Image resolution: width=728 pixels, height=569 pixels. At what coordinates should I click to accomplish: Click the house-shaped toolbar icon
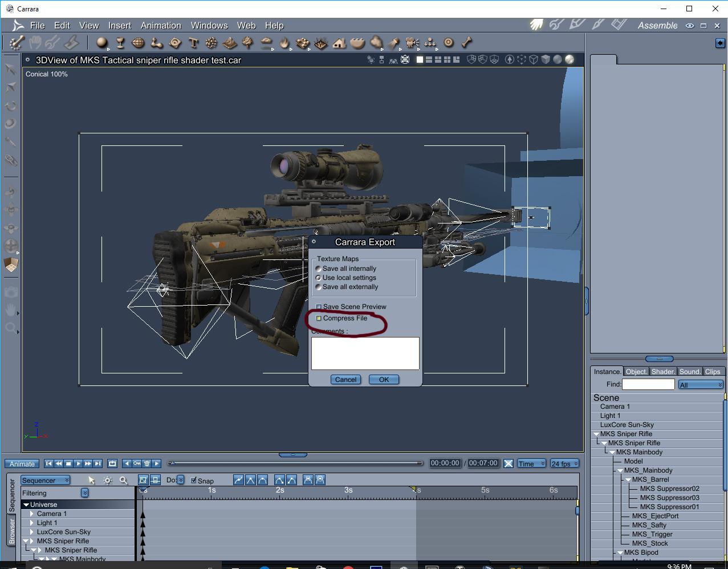click(339, 43)
